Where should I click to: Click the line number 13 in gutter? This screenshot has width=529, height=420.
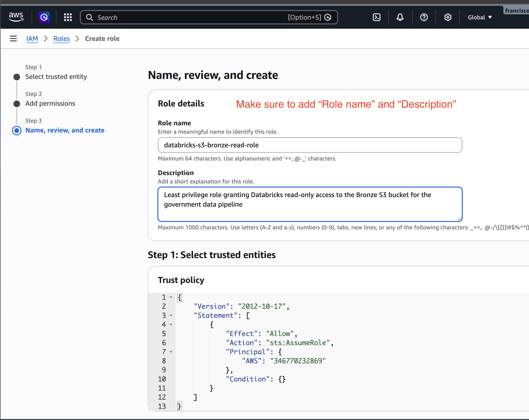162,406
